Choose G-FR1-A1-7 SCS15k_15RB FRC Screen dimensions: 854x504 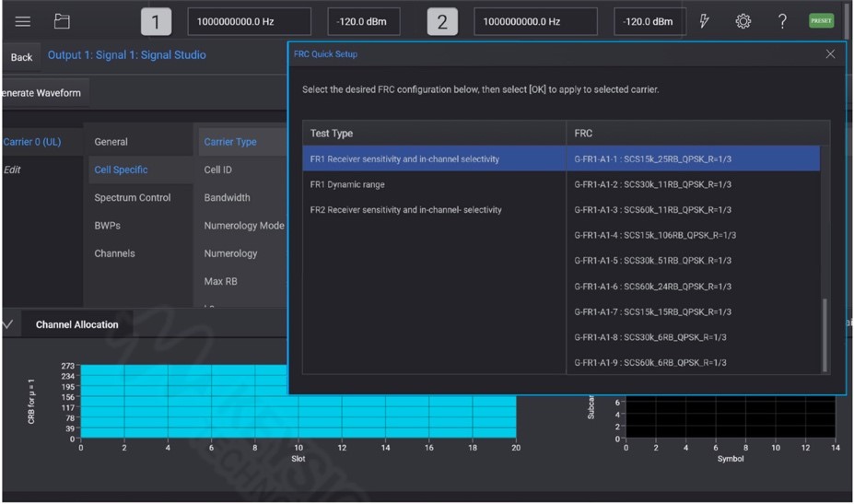click(x=693, y=311)
